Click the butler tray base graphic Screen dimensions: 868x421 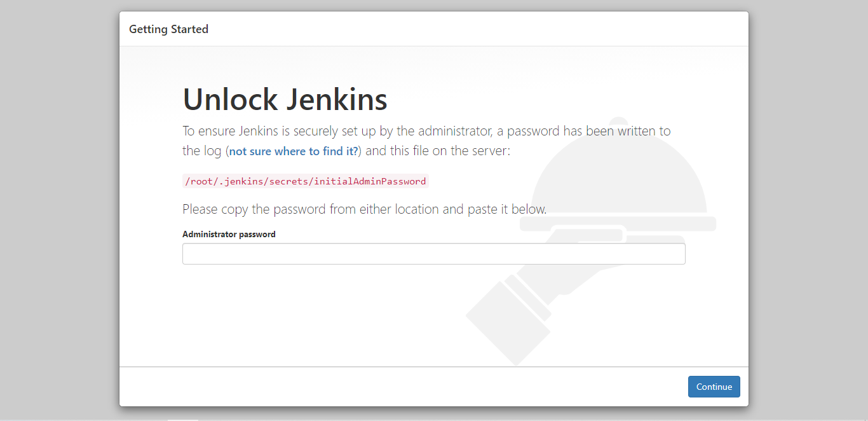[x=618, y=224]
